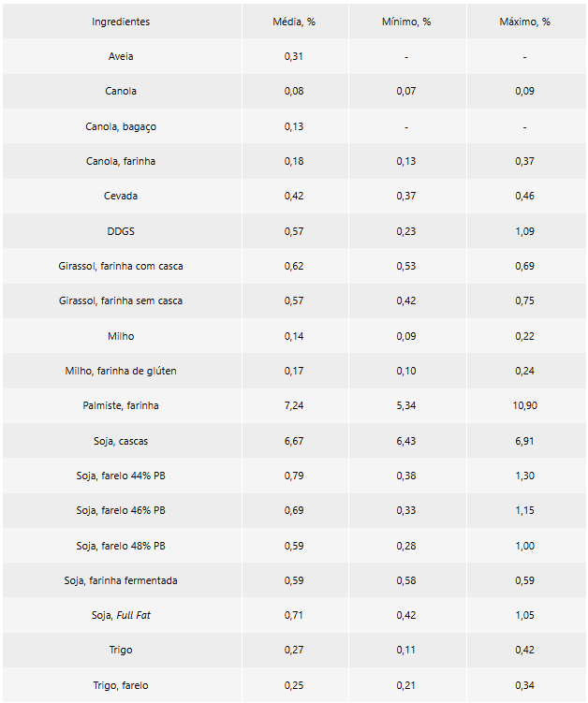Select the Aveia ingredient cell
The image size is (588, 703).
pos(121,56)
